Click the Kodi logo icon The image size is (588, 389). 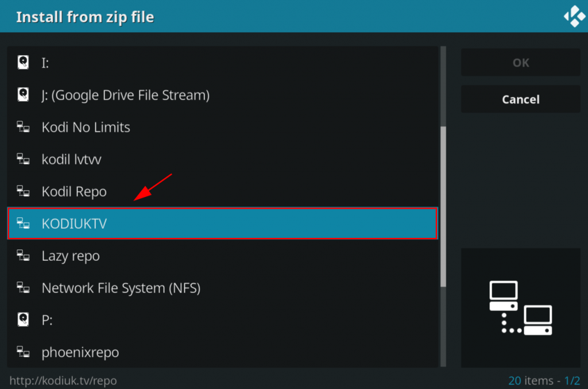point(574,17)
